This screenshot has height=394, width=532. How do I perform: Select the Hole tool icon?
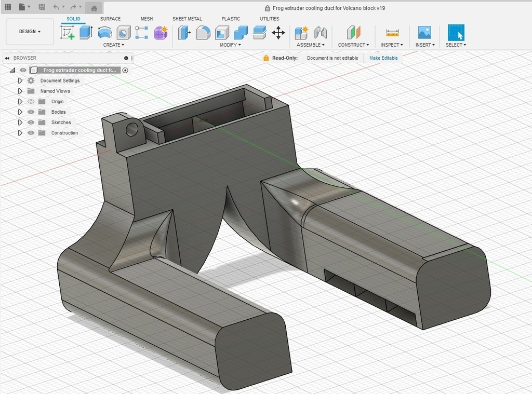[124, 33]
